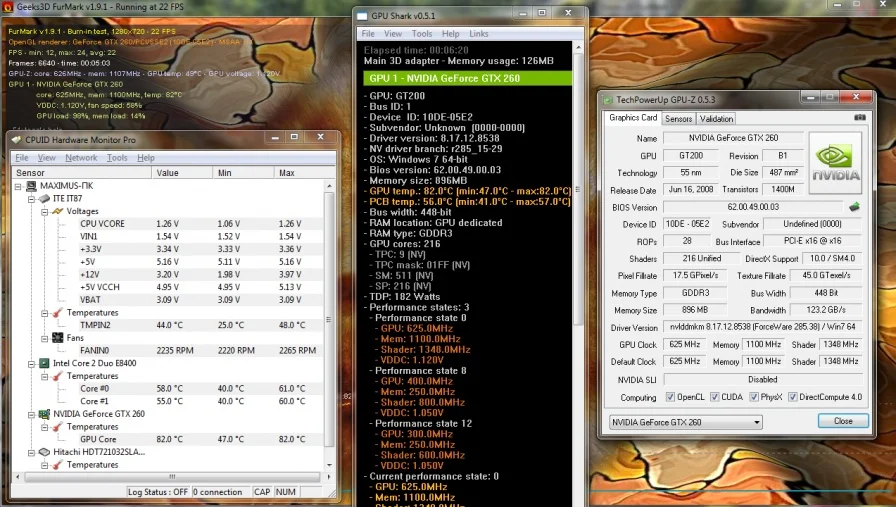Screen dimensions: 896x507
Task: Click the NVIDIA GeForce GTX 260 card icon
Action: [44, 414]
